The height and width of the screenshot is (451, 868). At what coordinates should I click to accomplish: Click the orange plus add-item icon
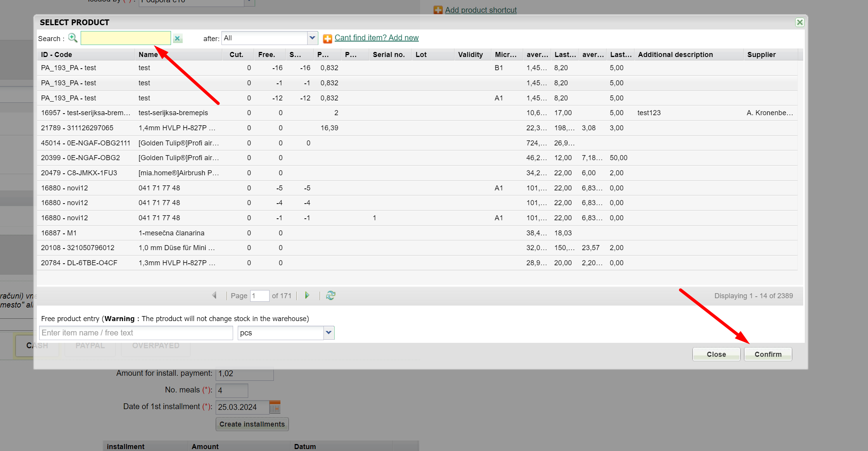[x=327, y=38]
